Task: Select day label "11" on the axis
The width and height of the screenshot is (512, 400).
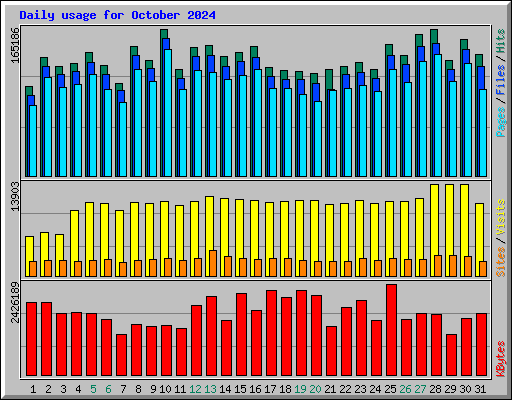Action: [x=180, y=389]
